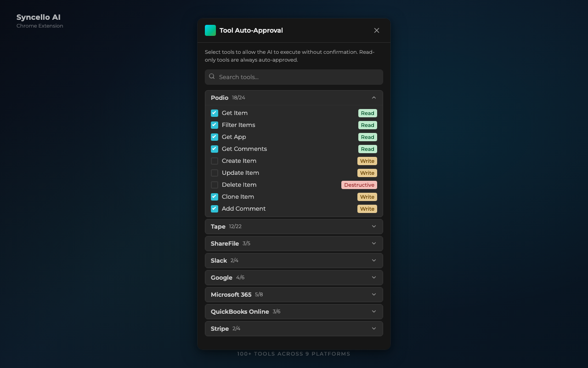Collapse the Podio section chevron

(374, 98)
